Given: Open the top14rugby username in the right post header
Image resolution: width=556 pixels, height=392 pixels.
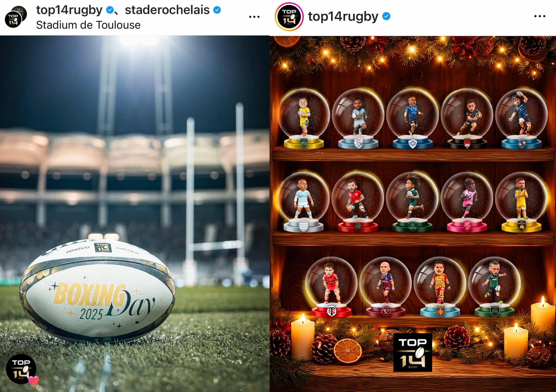Looking at the screenshot, I should pos(343,16).
